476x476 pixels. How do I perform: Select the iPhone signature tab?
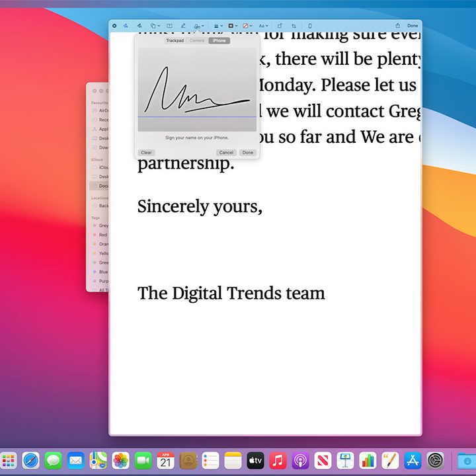coord(219,40)
